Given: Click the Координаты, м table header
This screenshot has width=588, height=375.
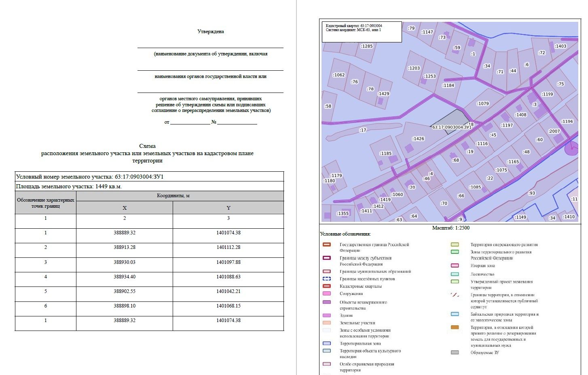Looking at the screenshot, I should click(173, 196).
